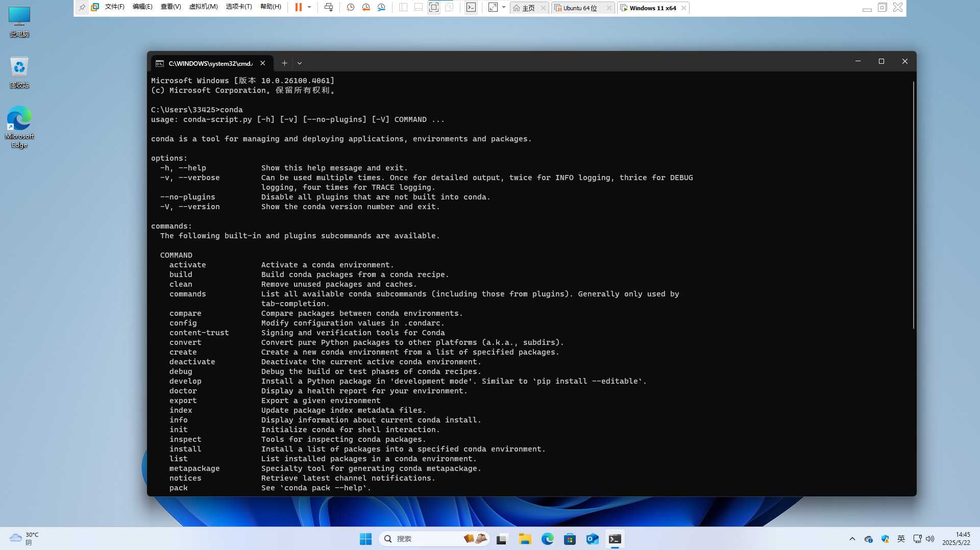Click the VMware pause virtual machine button
This screenshot has height=550, width=980.
[x=299, y=7]
